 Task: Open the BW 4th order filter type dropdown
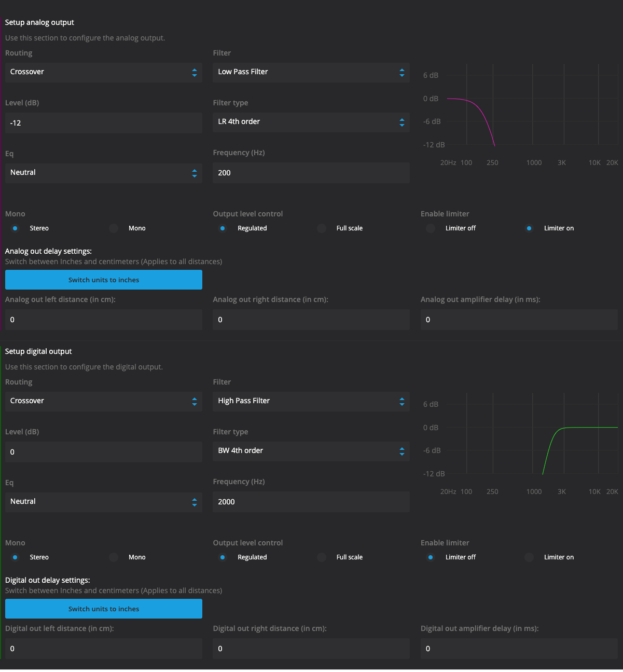[311, 451]
